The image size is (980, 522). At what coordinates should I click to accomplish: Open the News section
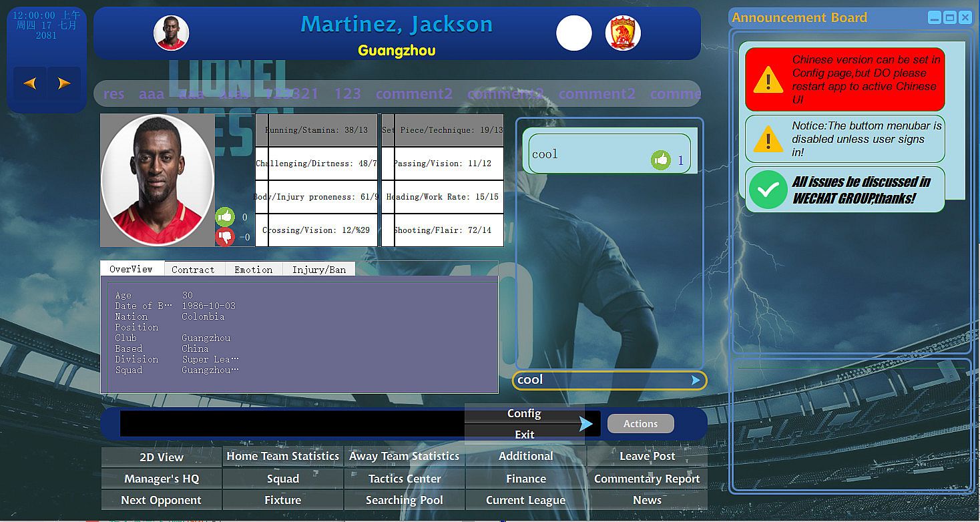(x=648, y=500)
